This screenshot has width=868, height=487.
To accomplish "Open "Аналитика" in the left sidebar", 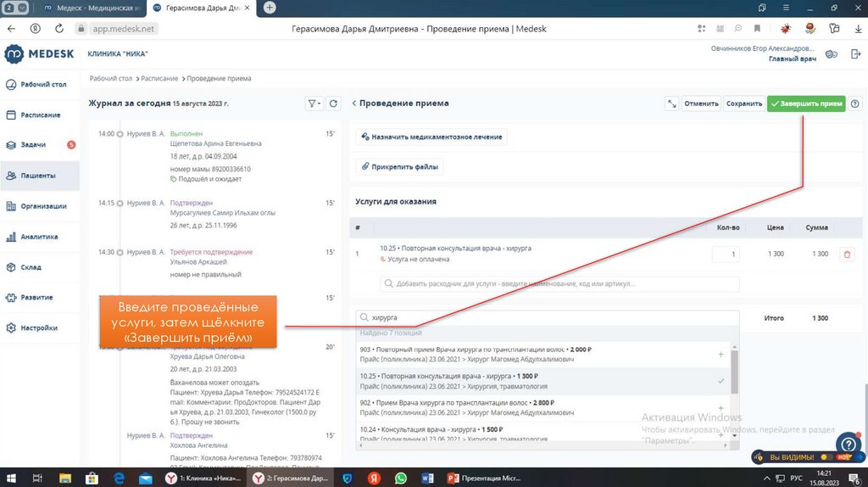I will [x=39, y=237].
